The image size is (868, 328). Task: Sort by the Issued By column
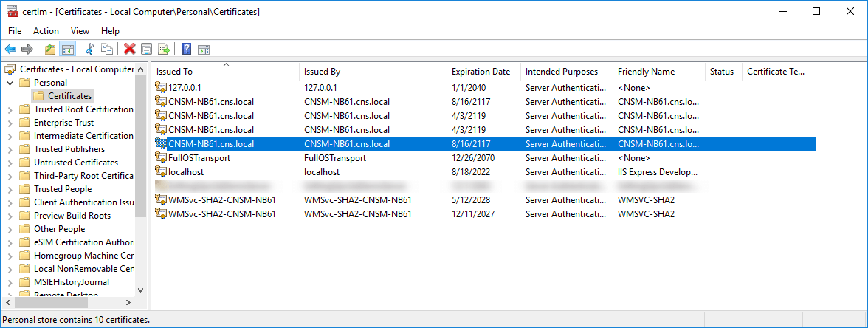click(373, 72)
